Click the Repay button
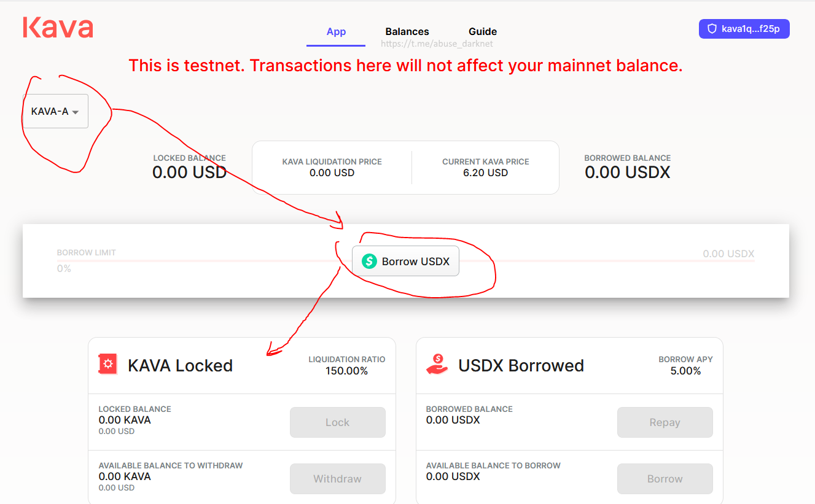 (665, 422)
